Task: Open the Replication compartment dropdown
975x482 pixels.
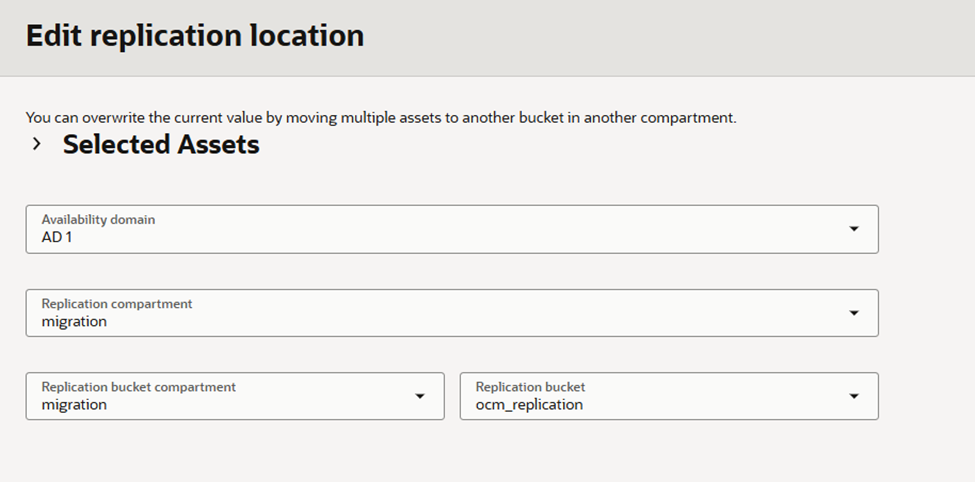Action: tap(451, 313)
